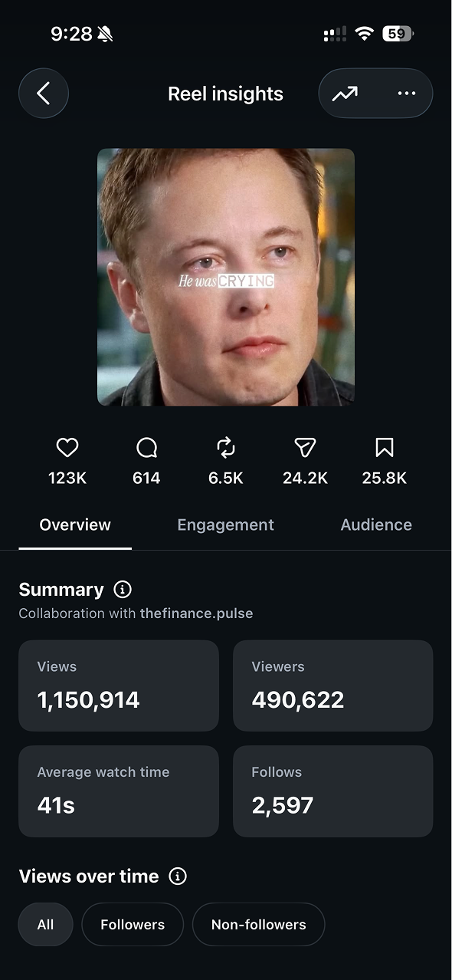This screenshot has width=452, height=980.
Task: Select the Non-followers filter chip
Action: [x=259, y=925]
